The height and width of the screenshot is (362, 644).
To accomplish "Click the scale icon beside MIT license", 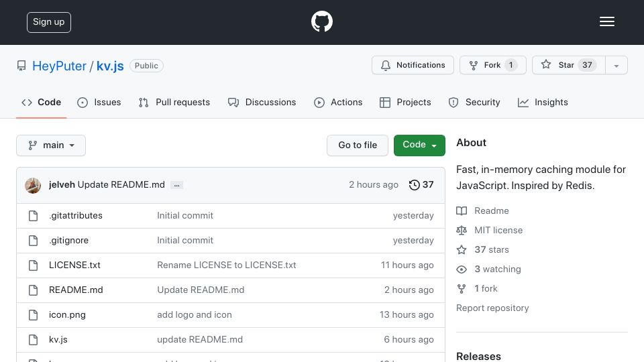I will coord(462,230).
